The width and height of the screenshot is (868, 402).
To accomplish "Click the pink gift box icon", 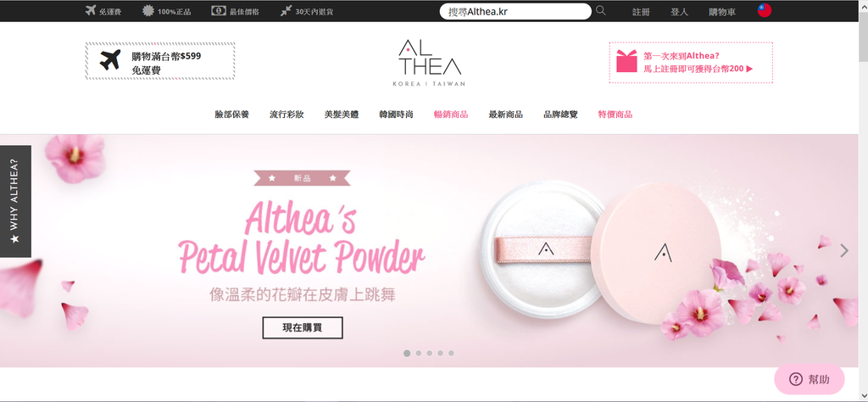I will coord(627,61).
